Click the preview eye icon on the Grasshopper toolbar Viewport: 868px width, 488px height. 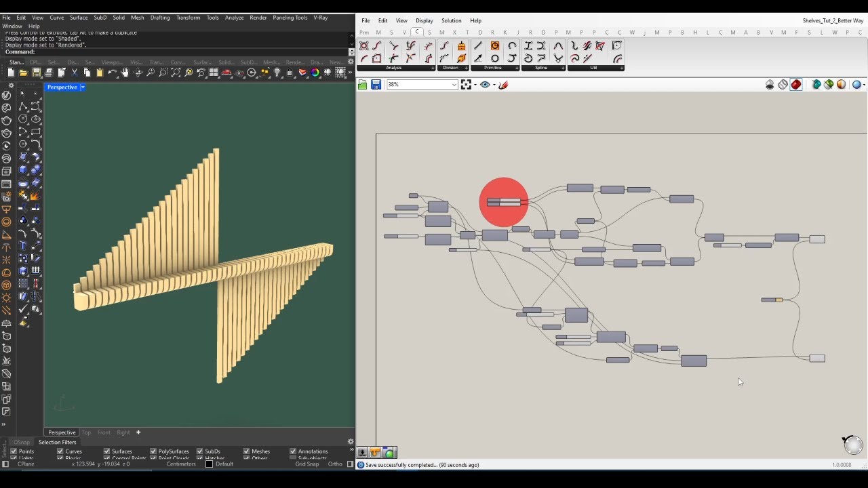click(x=485, y=84)
